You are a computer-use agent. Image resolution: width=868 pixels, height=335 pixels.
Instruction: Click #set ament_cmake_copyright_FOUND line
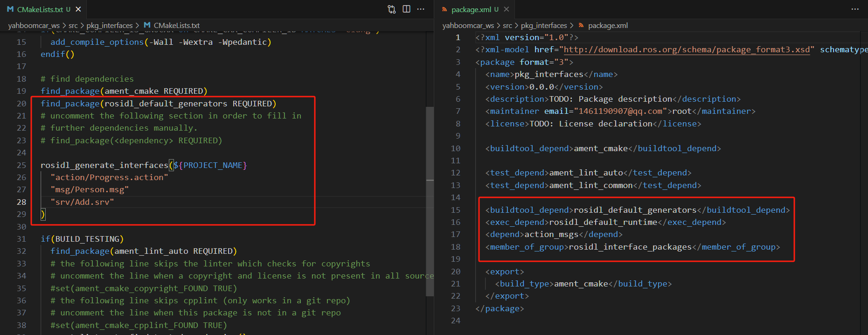point(144,288)
